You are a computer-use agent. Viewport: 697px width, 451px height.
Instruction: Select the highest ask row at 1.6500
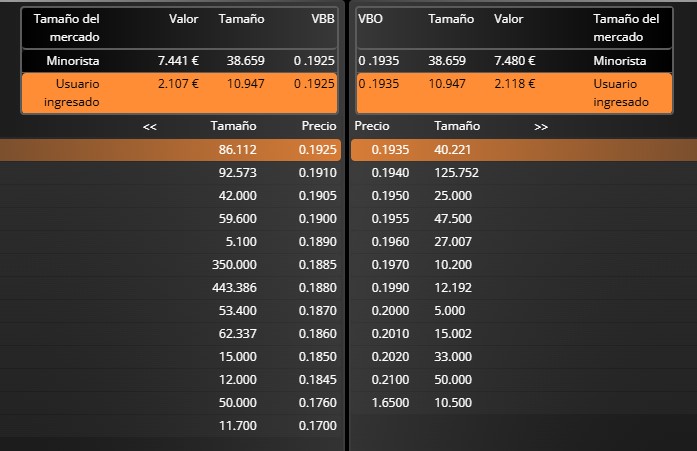pyautogui.click(x=390, y=403)
